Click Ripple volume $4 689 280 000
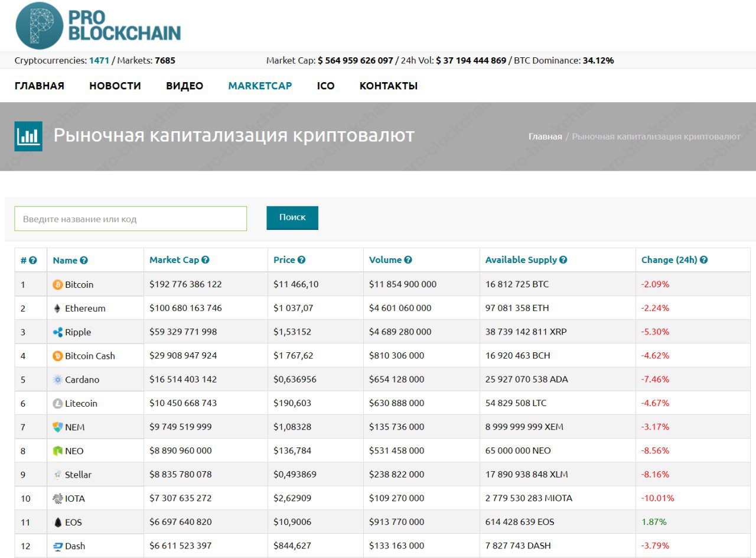The image size is (756, 558). [400, 332]
